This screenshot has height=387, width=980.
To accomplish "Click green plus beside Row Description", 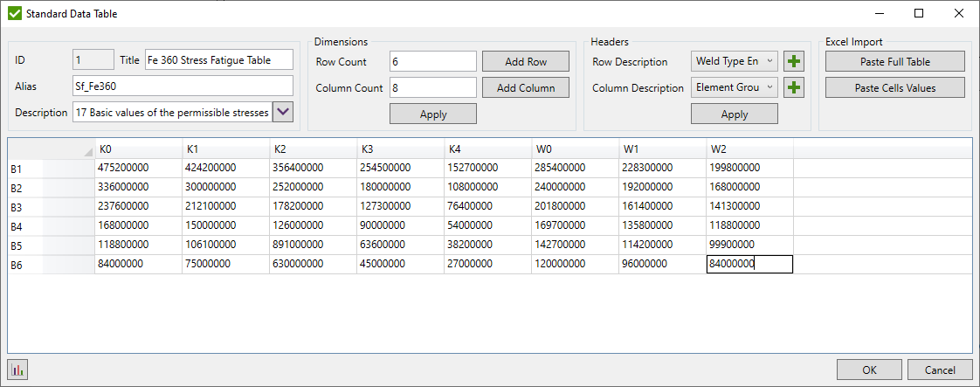I will [x=793, y=62].
